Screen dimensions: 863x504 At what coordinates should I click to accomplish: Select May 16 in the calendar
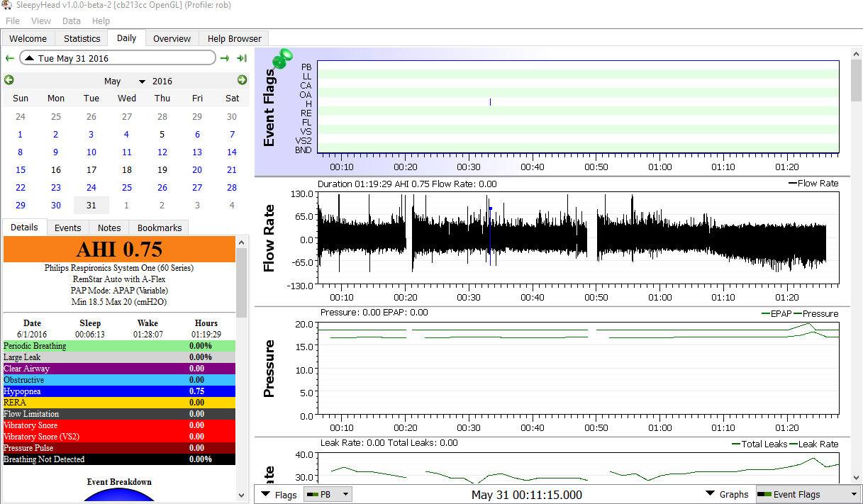(56, 170)
